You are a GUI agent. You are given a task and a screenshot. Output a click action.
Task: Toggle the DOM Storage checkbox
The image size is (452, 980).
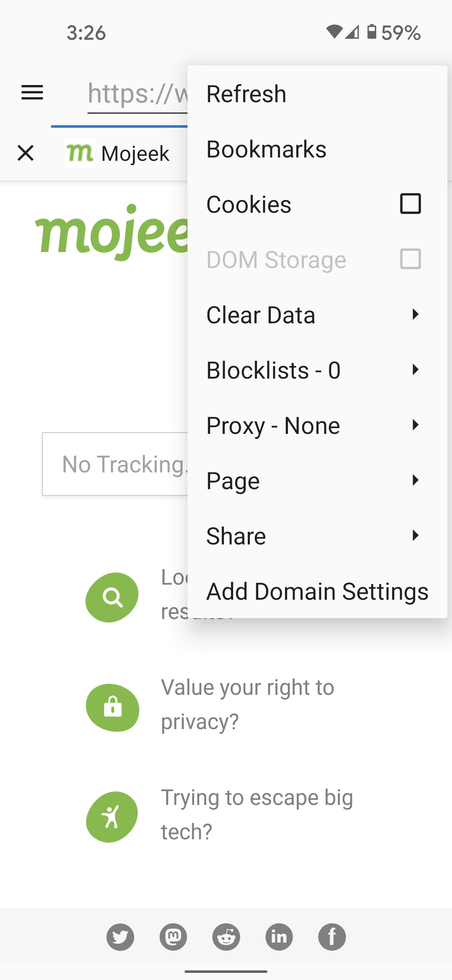[410, 259]
